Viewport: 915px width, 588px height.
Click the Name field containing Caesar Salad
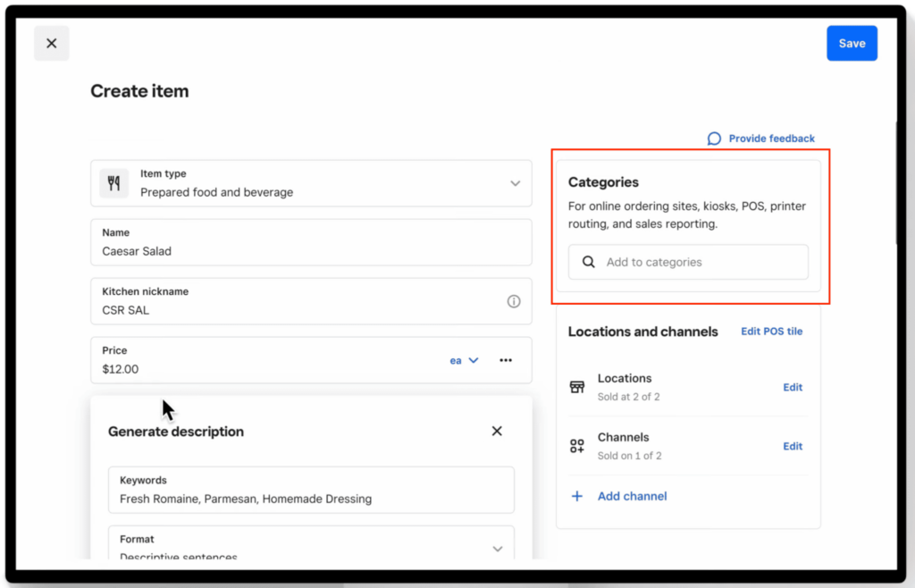(x=304, y=251)
